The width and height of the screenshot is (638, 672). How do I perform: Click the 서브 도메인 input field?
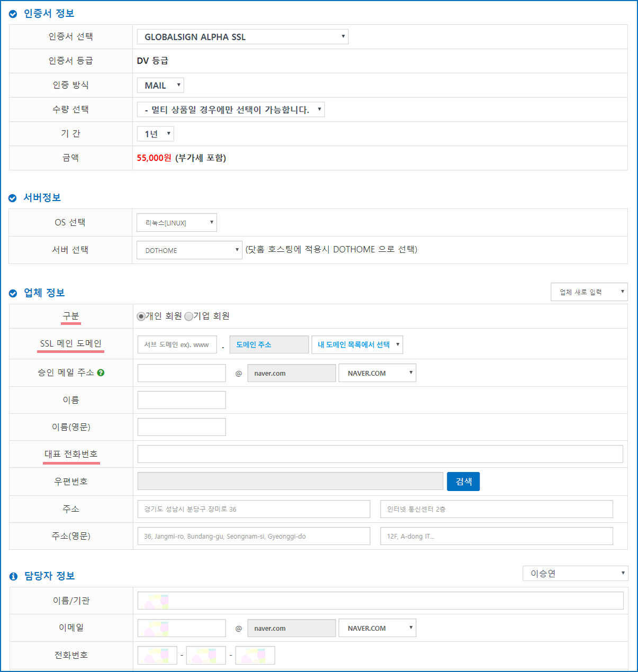[x=177, y=344]
